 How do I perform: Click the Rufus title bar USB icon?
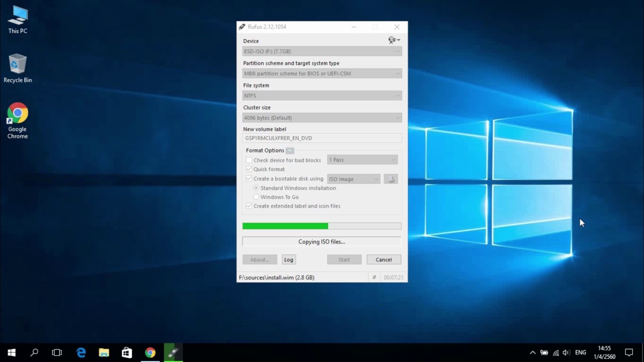point(242,27)
